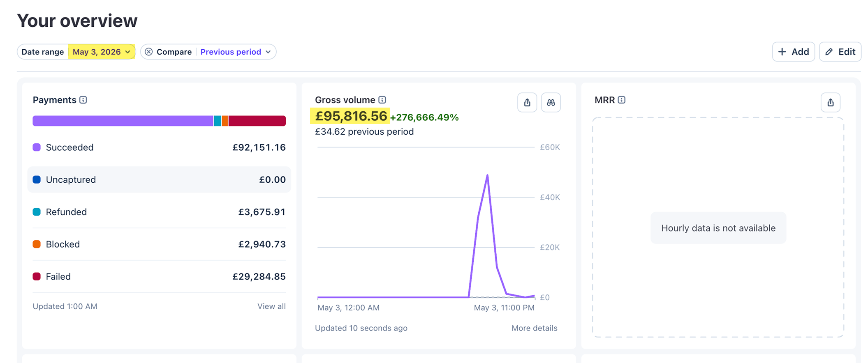Click the Payments info icon
The image size is (868, 363).
pyautogui.click(x=83, y=100)
